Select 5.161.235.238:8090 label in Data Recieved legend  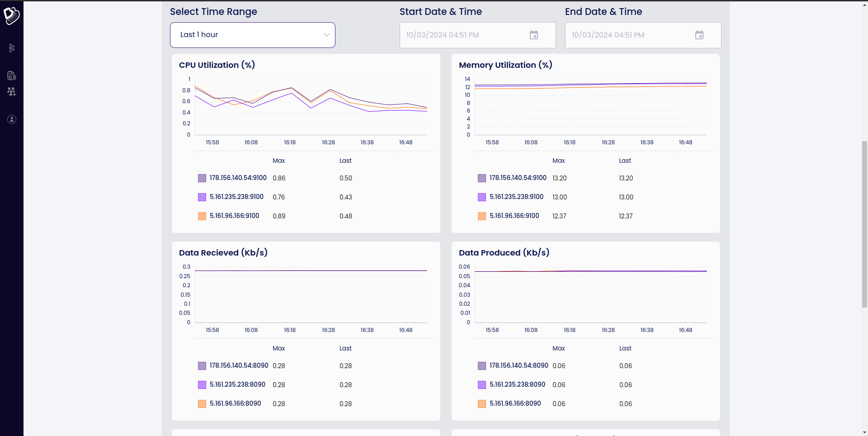[x=237, y=384]
